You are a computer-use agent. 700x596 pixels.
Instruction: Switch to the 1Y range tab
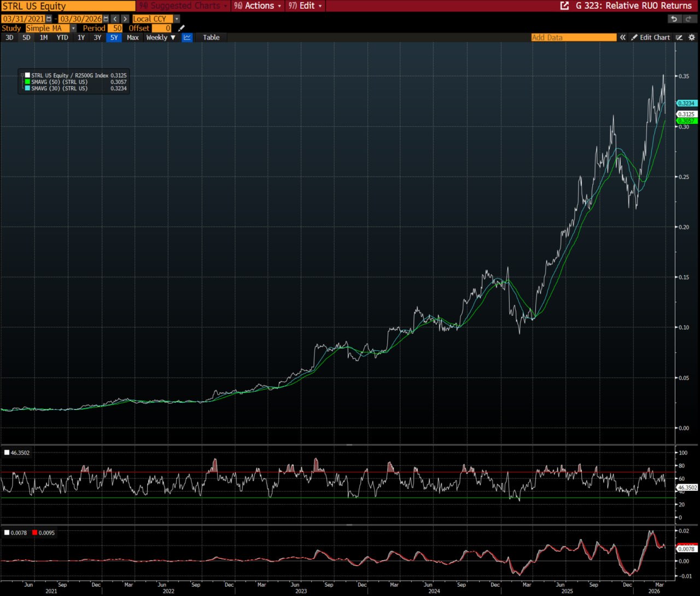(x=81, y=37)
